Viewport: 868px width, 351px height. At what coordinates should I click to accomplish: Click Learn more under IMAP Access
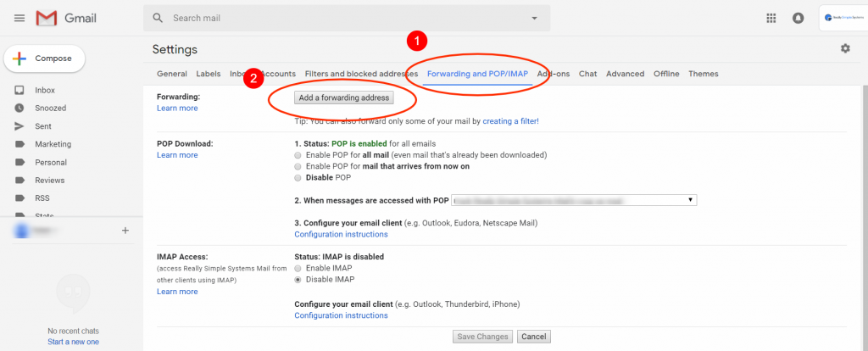177,292
